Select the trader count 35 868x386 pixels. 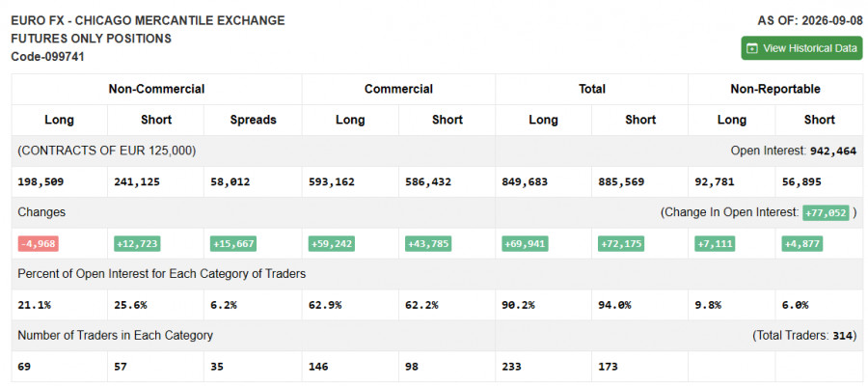click(x=217, y=367)
